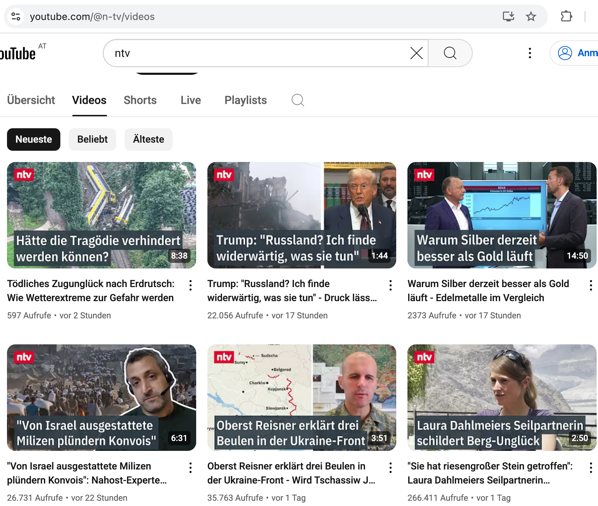
Task: Open the Silber besser als Gold thumbnail
Action: point(502,215)
